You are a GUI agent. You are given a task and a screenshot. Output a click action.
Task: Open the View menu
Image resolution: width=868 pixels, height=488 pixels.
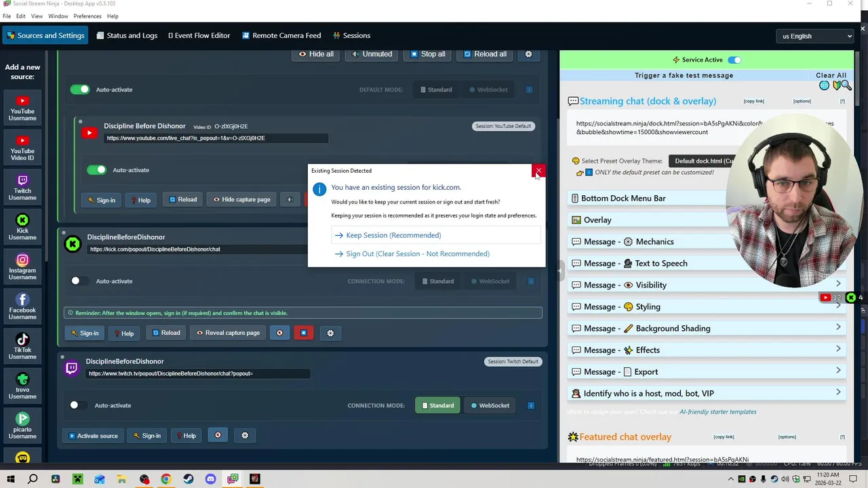37,16
